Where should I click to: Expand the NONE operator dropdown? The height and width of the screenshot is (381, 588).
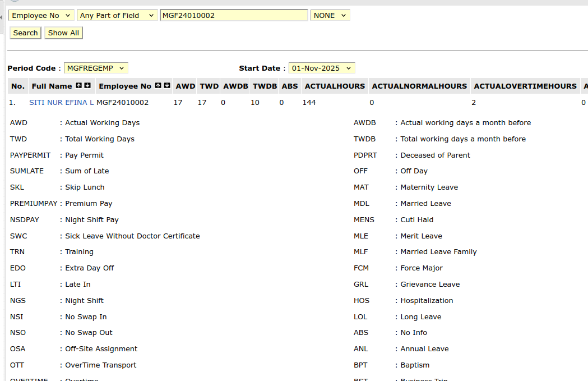(x=330, y=16)
